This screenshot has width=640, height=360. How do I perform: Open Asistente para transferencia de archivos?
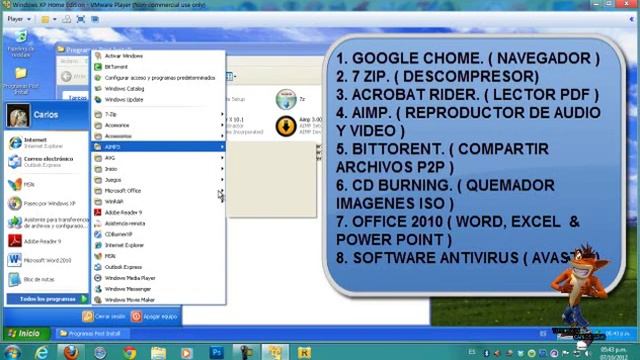point(47,222)
